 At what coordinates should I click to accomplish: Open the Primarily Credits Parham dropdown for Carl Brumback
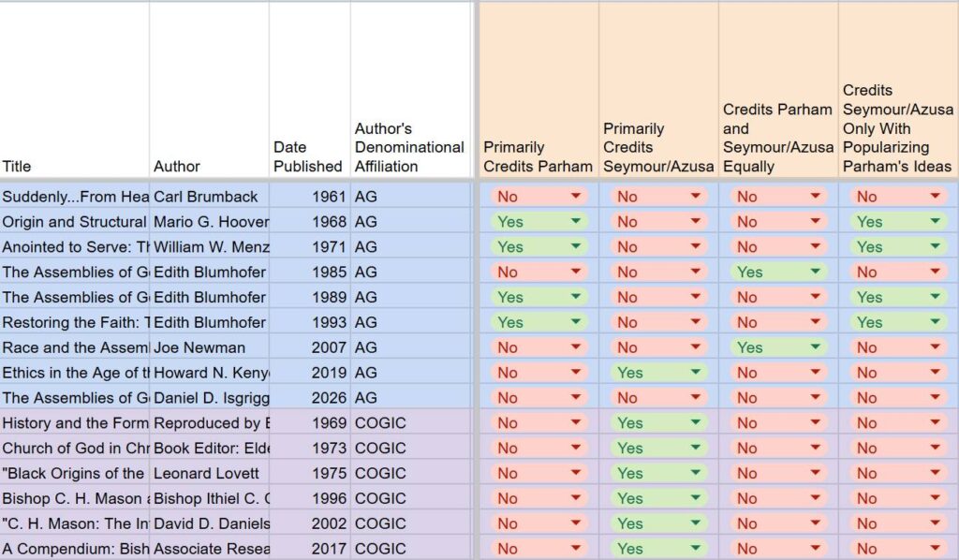577,196
